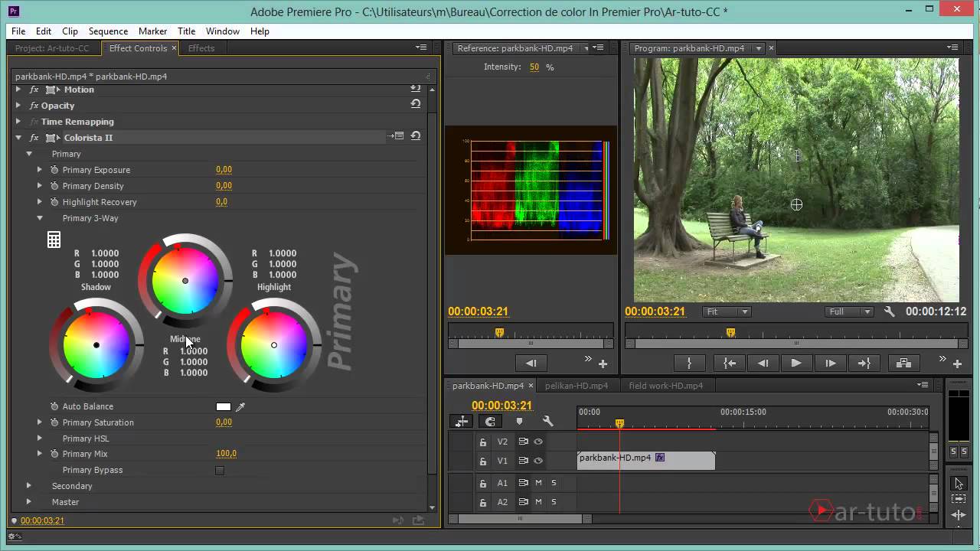
Task: Toggle V1 track output eye
Action: (538, 461)
